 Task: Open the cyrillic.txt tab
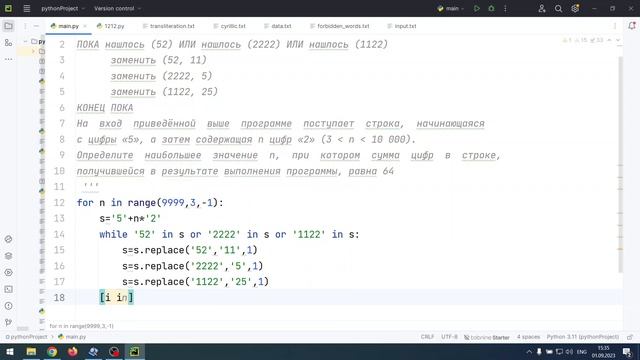click(x=229, y=26)
